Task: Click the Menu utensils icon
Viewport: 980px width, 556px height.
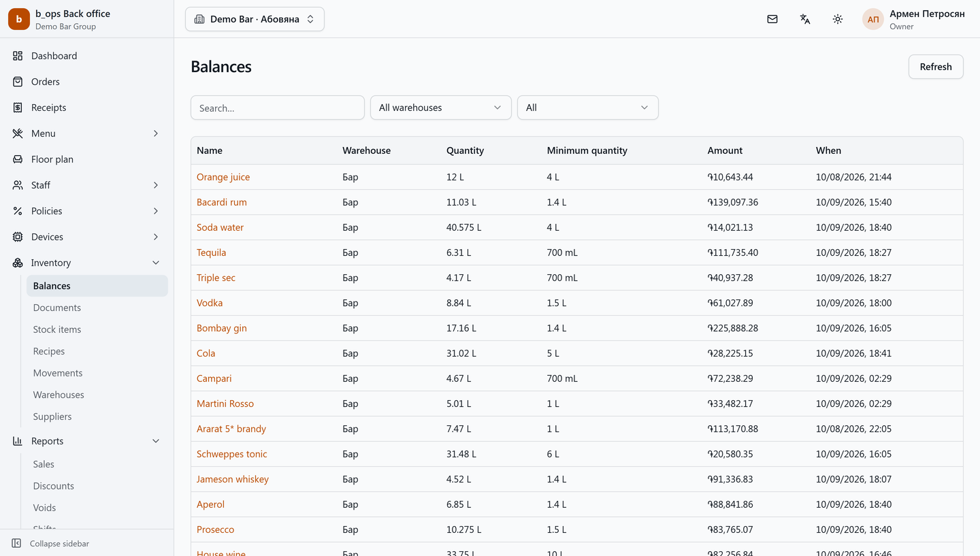Action: tap(18, 133)
